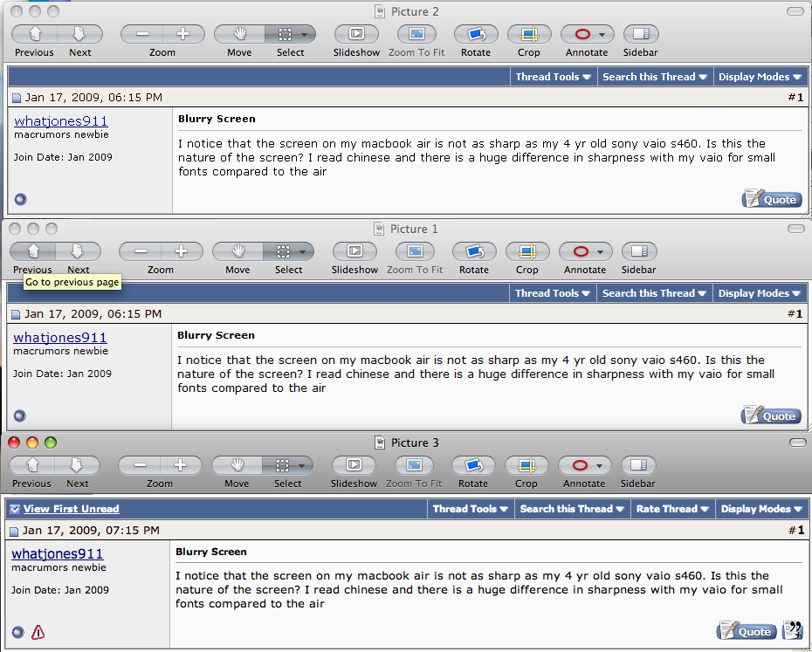Click Crop tool in Picture 1 window
The height and width of the screenshot is (652, 812).
click(x=527, y=251)
